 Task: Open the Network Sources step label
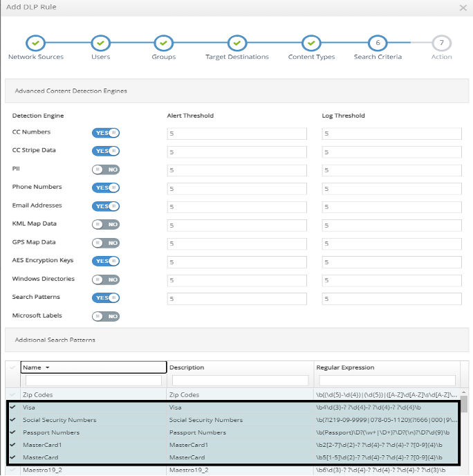pyautogui.click(x=36, y=57)
